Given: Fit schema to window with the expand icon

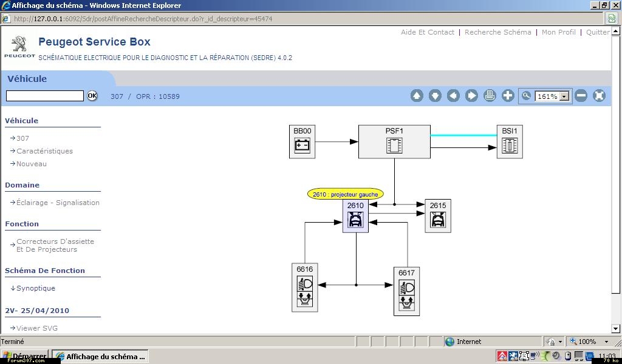Looking at the screenshot, I should (x=599, y=96).
